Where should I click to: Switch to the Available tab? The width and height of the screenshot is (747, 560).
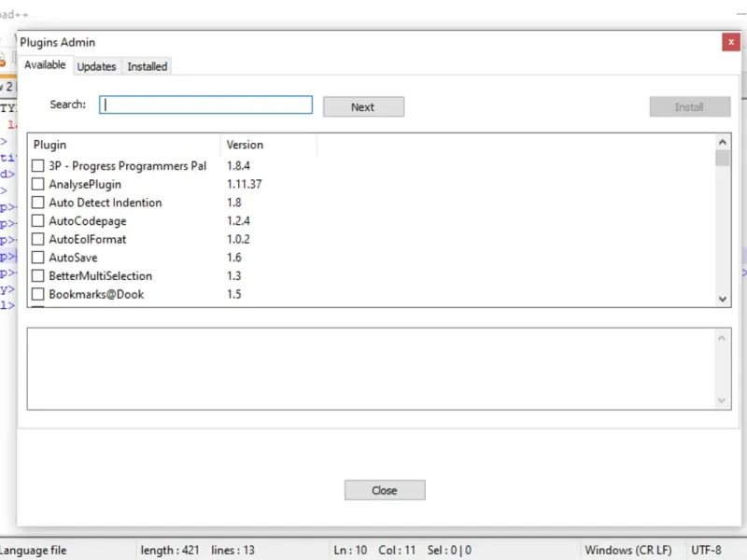tap(45, 64)
